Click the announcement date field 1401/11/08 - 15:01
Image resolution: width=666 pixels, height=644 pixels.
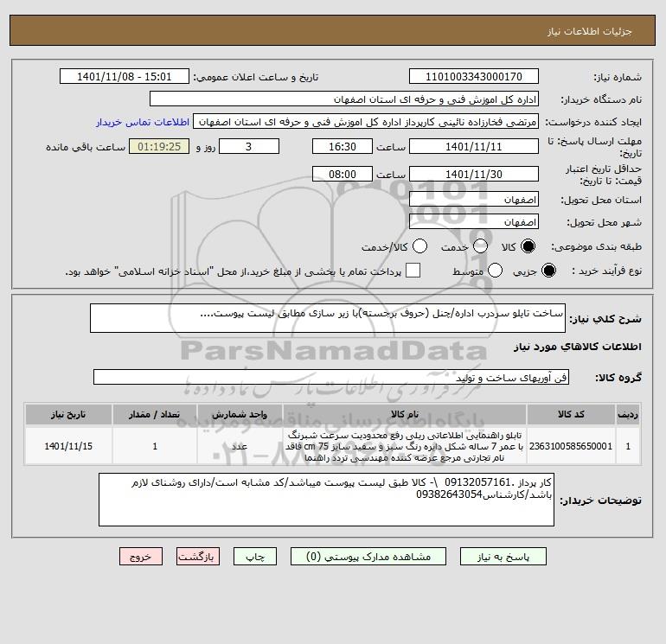point(125,76)
